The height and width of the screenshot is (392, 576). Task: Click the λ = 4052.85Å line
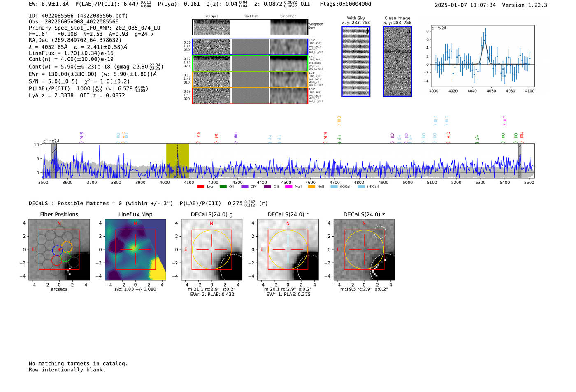[x=78, y=47]
